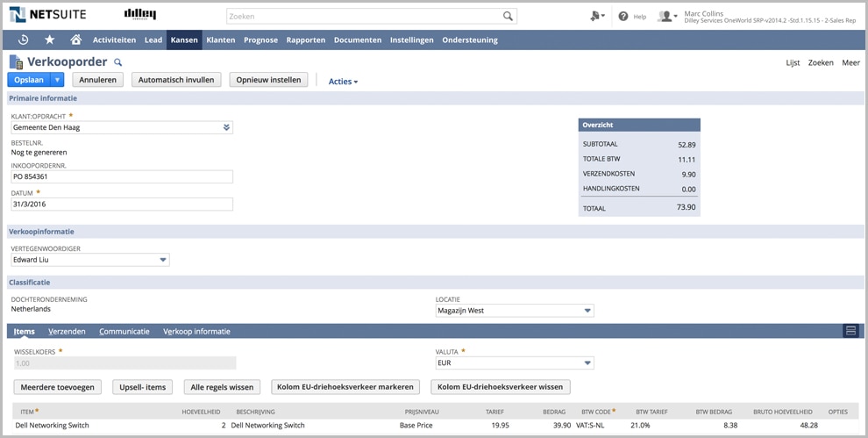Click the Lijst link
Screen dimensions: 868x438
[x=793, y=63]
